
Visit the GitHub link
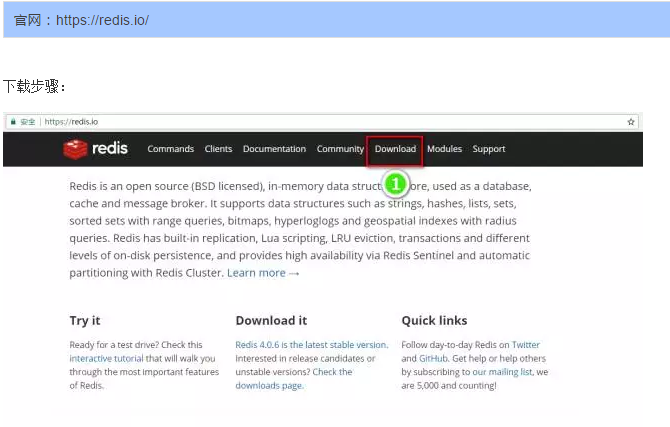[x=433, y=358]
